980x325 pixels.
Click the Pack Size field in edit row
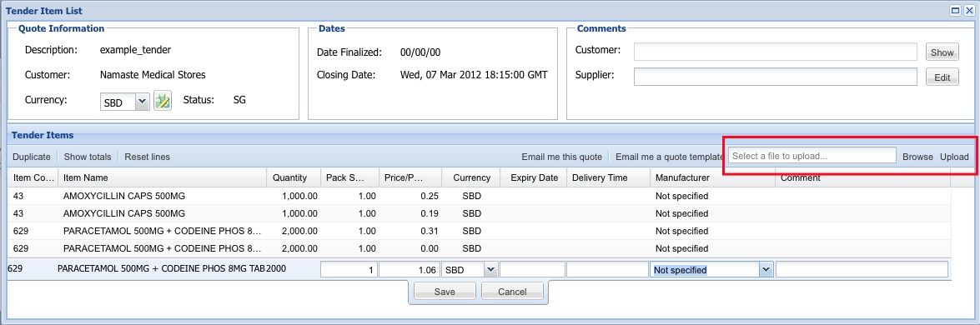pyautogui.click(x=349, y=270)
